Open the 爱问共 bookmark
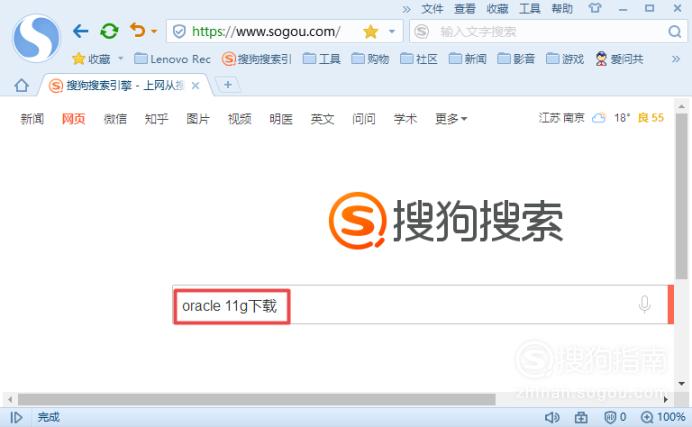This screenshot has width=692, height=427. (619, 59)
